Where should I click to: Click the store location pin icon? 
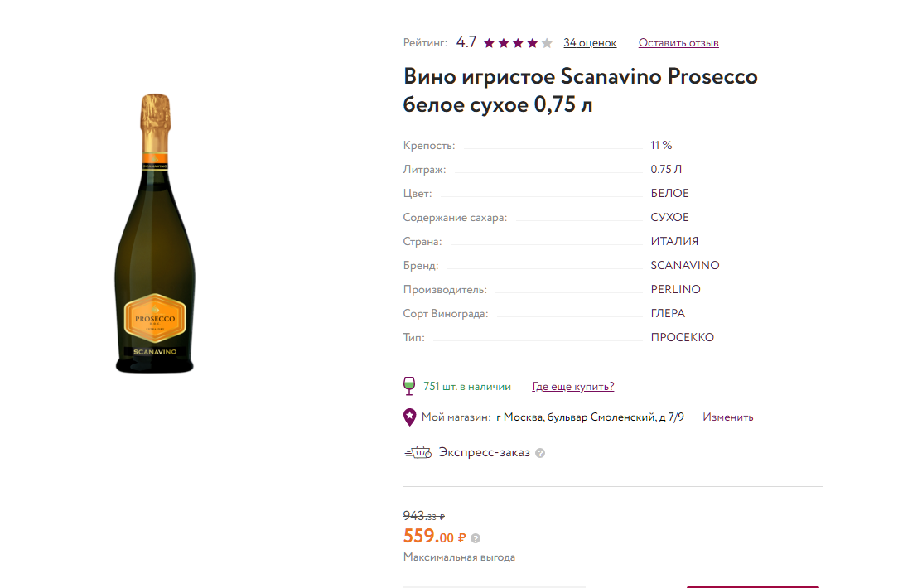409,417
